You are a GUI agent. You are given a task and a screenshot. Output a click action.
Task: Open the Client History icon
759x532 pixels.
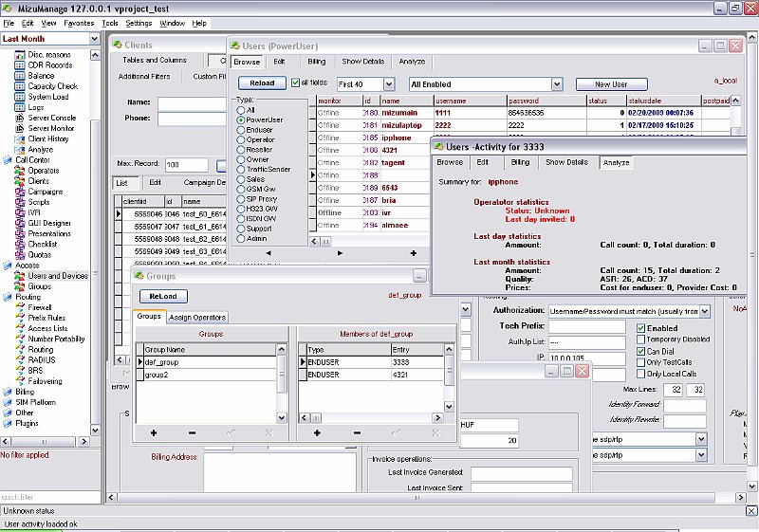pyautogui.click(x=19, y=139)
